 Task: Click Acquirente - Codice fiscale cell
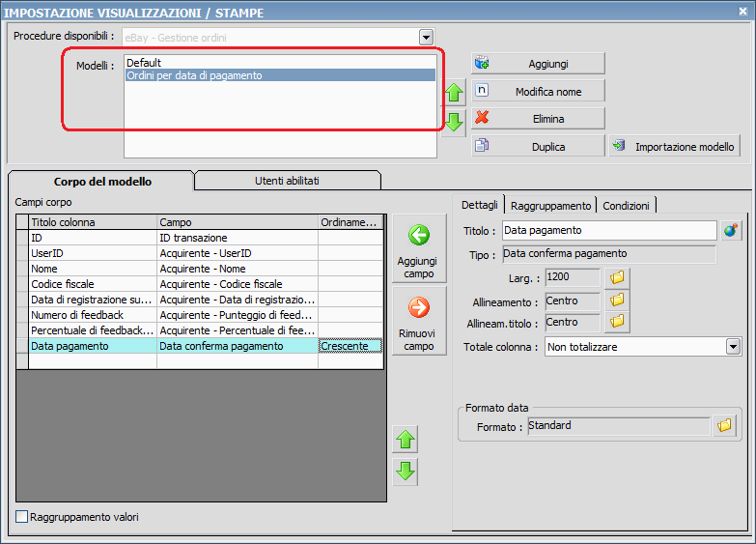point(238,284)
